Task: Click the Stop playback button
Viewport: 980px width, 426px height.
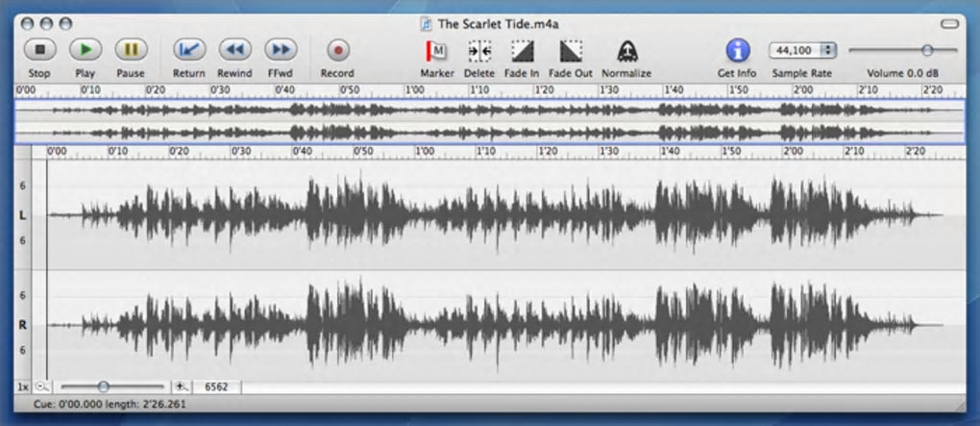Action: pos(39,50)
